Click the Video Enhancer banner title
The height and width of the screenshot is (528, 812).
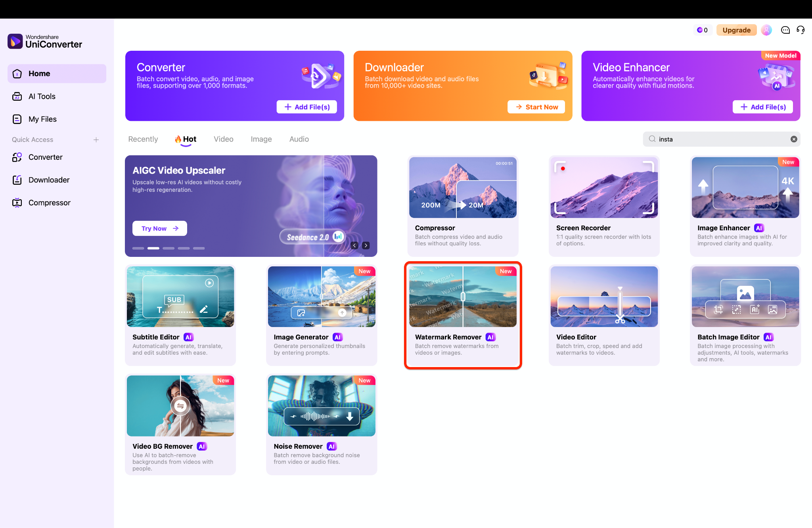[631, 67]
